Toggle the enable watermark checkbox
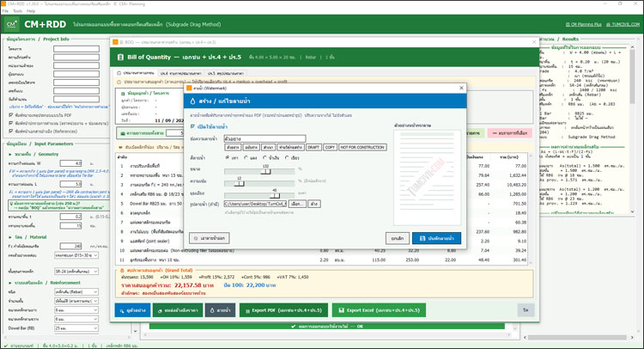The image size is (644, 349). (192, 126)
